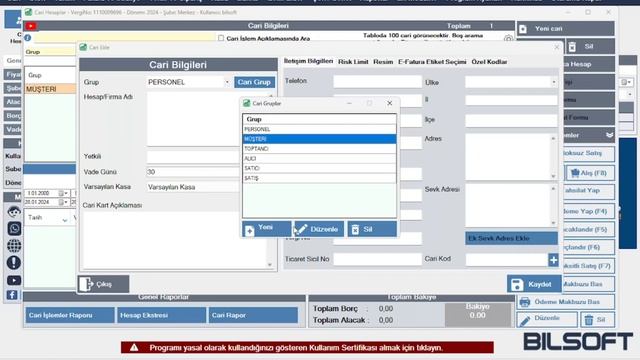Open the Grup PERSONEL dropdown
The width and height of the screenshot is (640, 360).
coord(227,82)
